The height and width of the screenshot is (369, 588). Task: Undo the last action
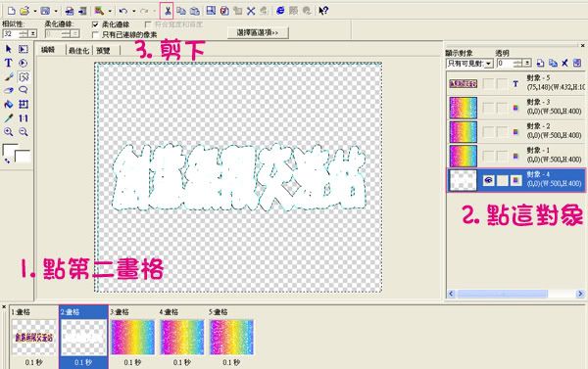coord(123,11)
